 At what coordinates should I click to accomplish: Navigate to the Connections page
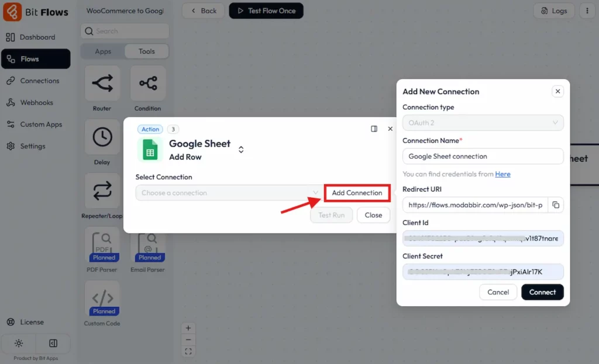[x=37, y=81]
